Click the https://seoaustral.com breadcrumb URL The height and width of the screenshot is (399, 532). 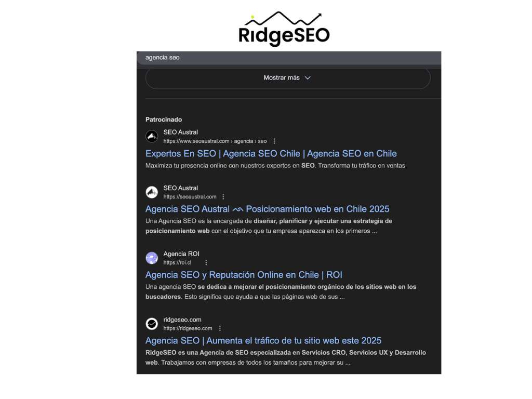(189, 196)
